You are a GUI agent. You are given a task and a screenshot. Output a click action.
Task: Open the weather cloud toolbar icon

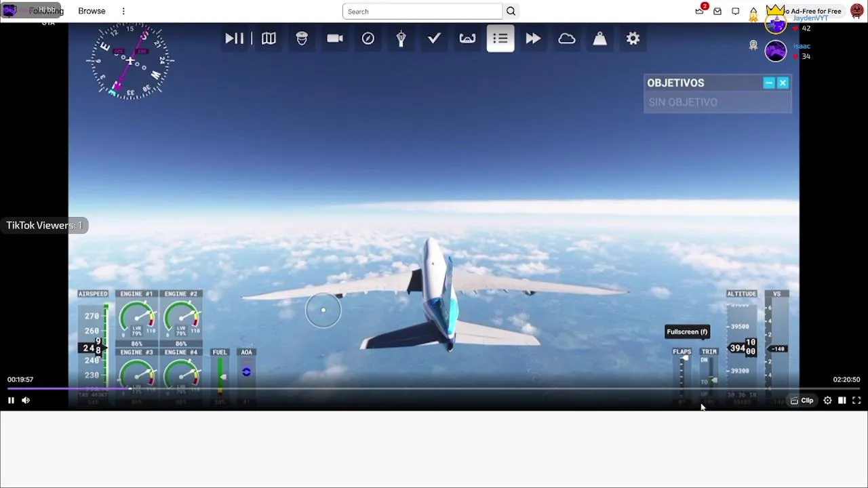click(x=567, y=39)
